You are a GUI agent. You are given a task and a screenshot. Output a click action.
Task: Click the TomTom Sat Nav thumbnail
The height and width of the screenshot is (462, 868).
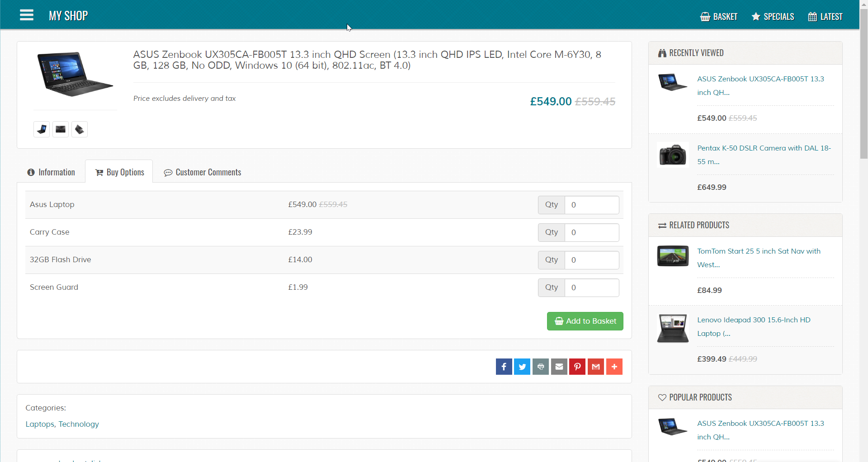pos(673,256)
